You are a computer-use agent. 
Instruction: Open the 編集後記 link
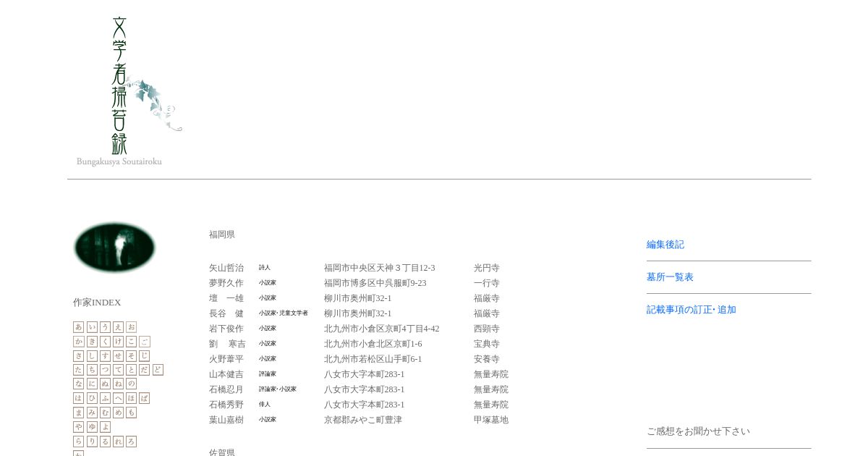(665, 245)
